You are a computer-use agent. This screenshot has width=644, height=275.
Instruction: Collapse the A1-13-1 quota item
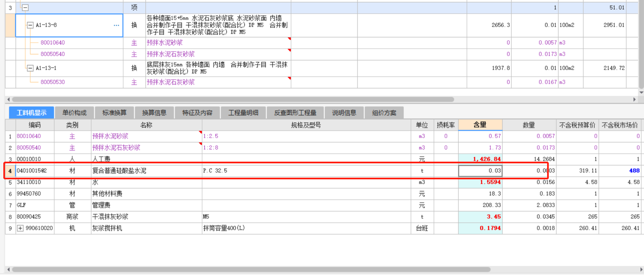coord(30,68)
